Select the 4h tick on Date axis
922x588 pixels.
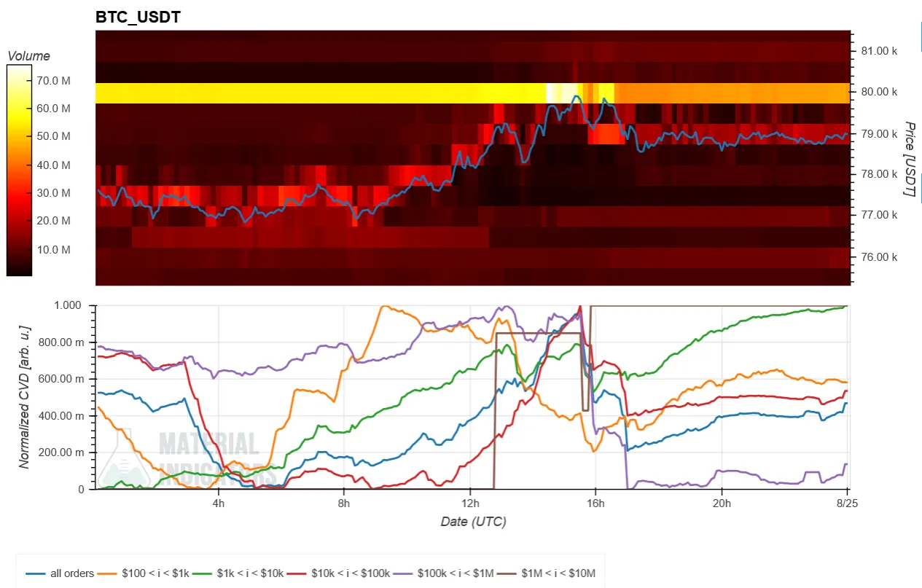(218, 503)
